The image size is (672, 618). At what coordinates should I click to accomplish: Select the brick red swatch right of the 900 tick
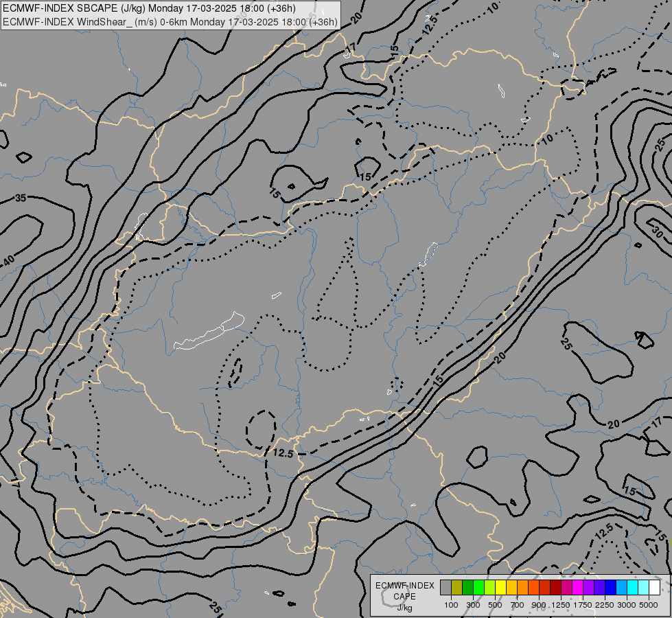pos(544,587)
